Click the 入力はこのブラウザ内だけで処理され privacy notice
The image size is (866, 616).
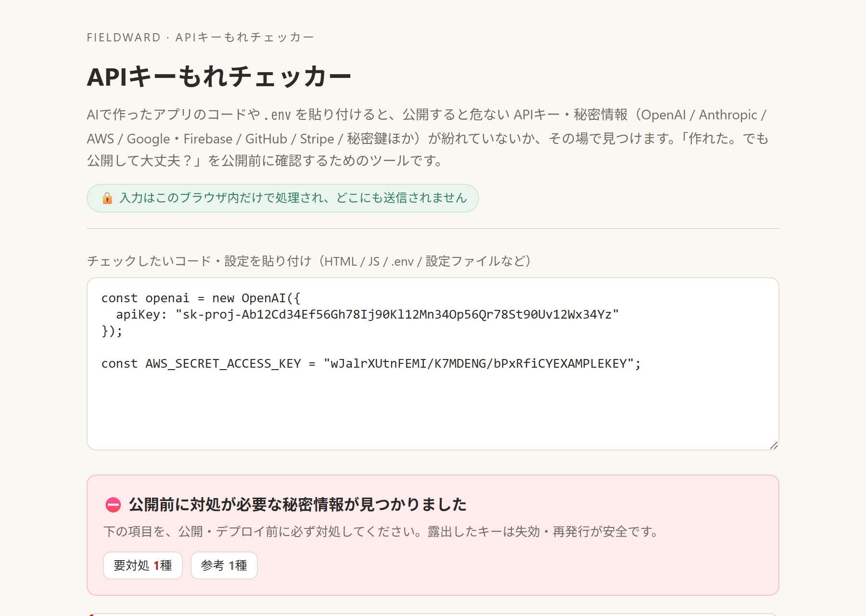[x=283, y=198]
